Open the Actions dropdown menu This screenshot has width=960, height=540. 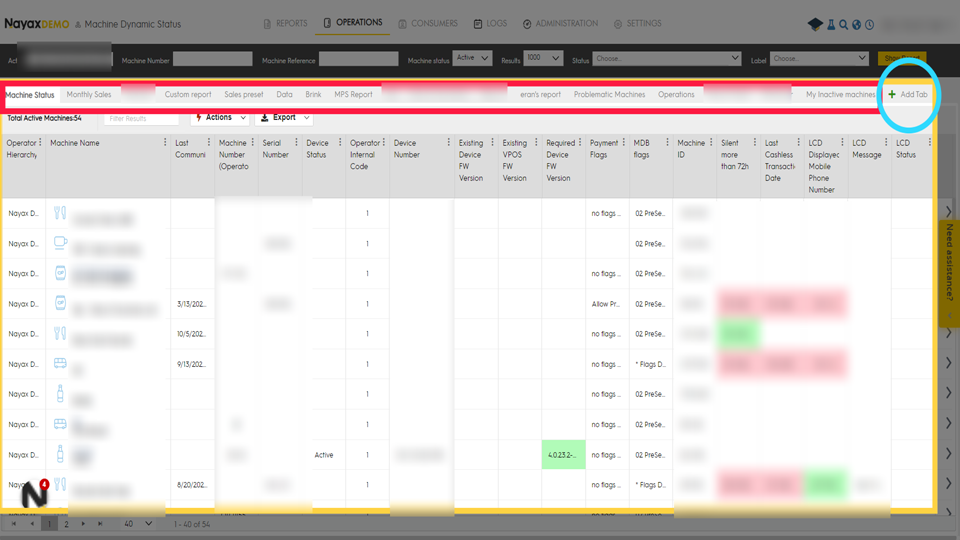click(x=220, y=118)
